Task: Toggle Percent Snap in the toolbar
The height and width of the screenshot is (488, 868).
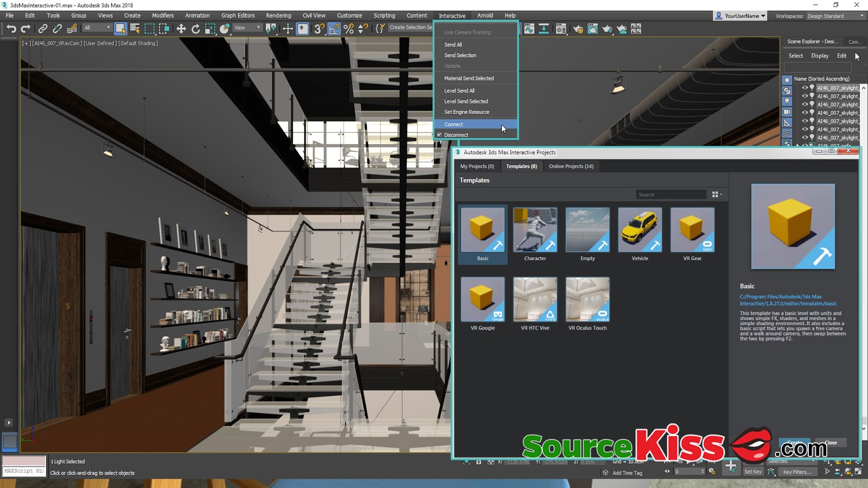Action: pos(349,29)
